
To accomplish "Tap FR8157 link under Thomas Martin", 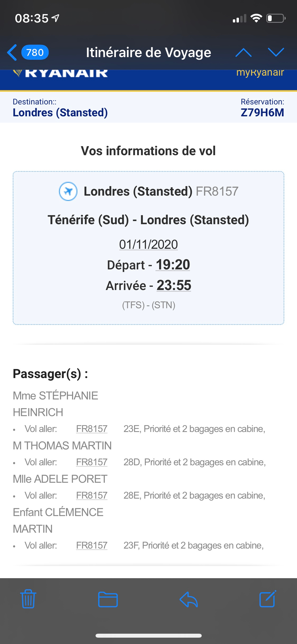I will pyautogui.click(x=92, y=462).
